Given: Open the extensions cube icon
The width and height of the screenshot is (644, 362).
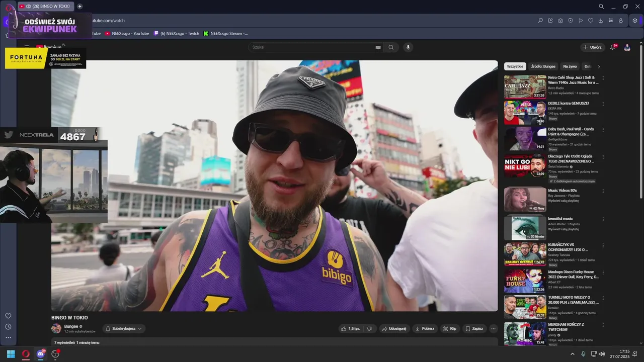Looking at the screenshot, I should 635,21.
